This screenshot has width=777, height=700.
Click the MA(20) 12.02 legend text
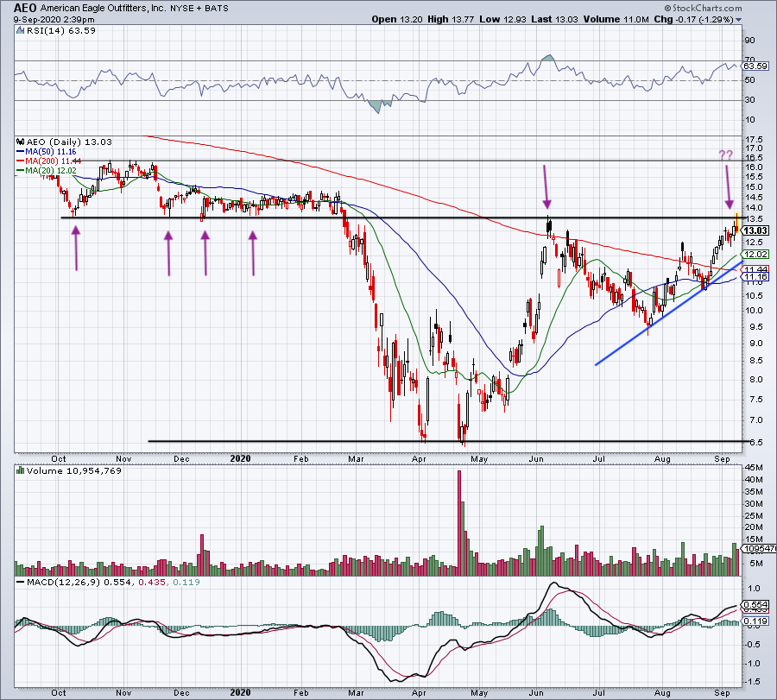51,170
